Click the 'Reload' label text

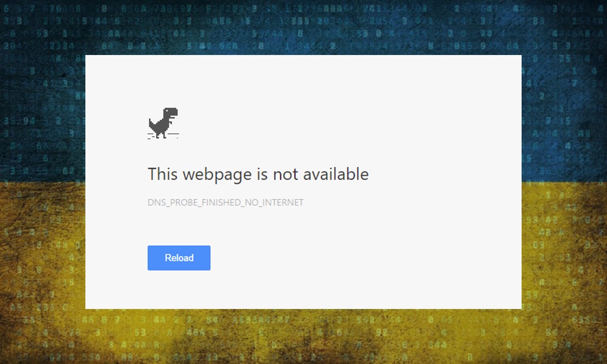click(179, 258)
